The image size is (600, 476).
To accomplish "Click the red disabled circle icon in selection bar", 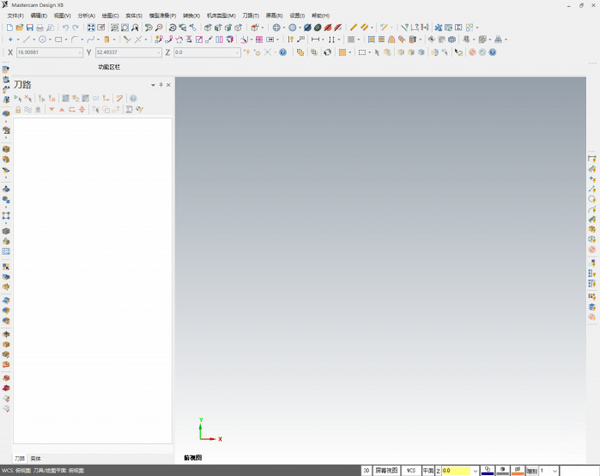I will coord(472,52).
